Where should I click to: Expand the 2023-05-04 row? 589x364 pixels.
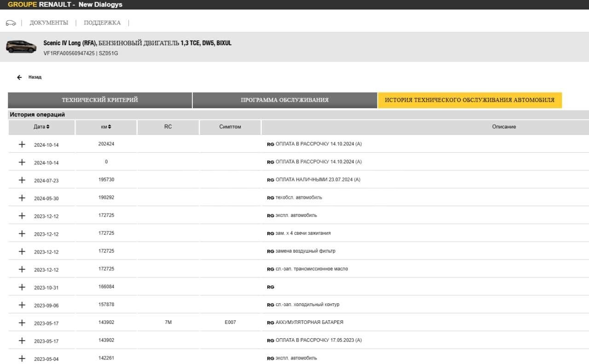point(22,358)
